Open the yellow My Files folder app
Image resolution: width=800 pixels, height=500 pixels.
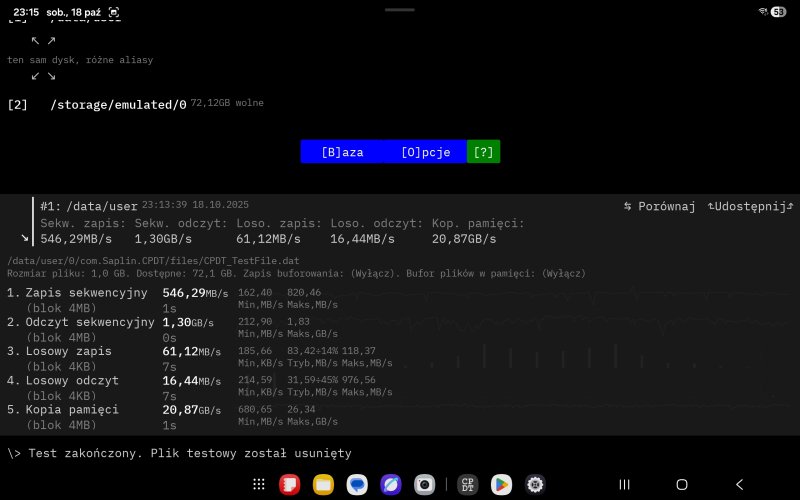click(323, 484)
